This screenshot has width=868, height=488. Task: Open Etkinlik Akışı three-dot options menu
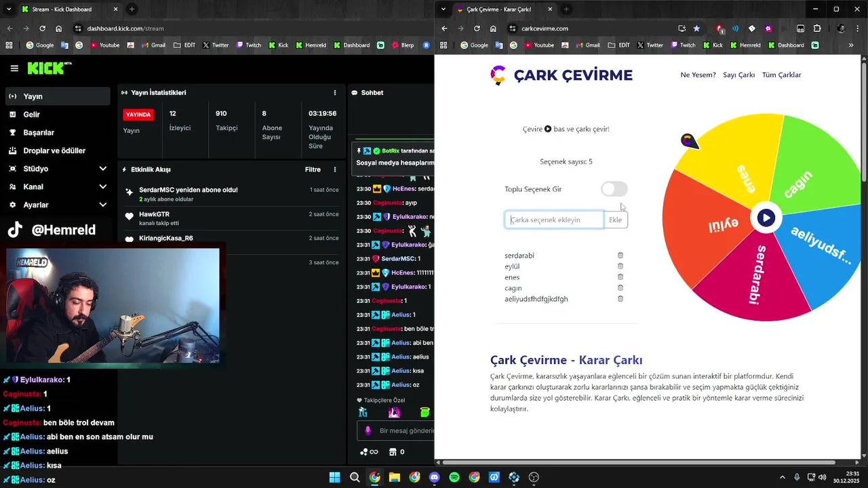tap(334, 169)
